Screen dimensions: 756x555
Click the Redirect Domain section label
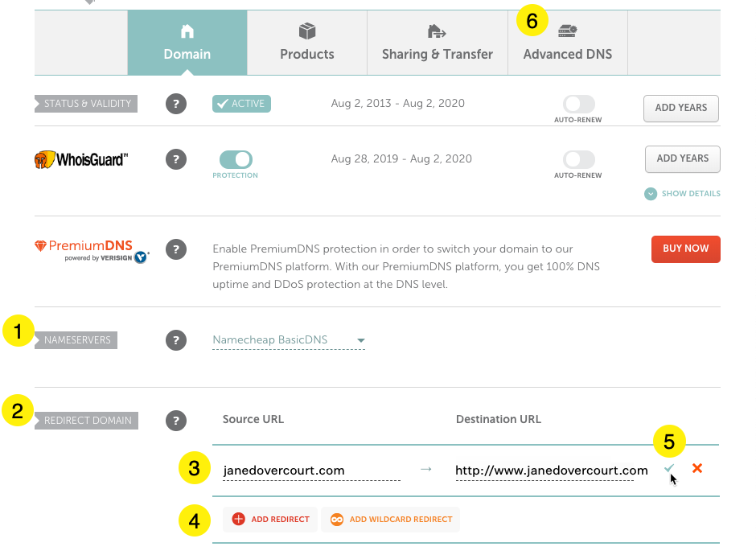coord(87,421)
